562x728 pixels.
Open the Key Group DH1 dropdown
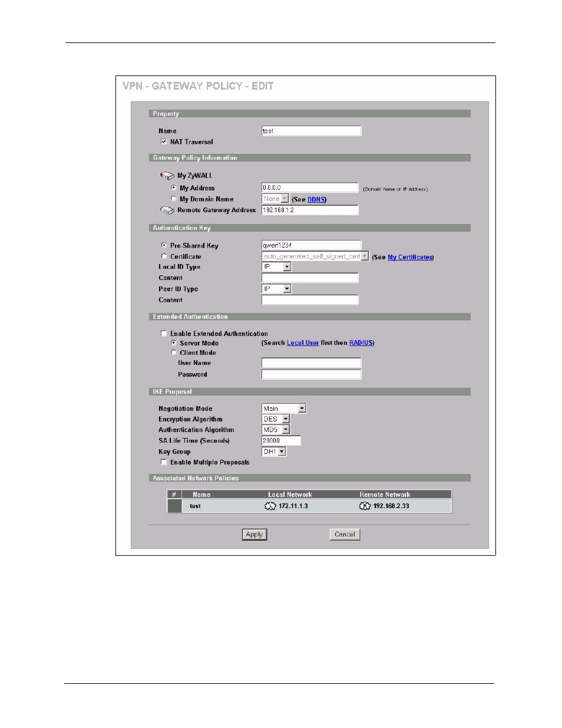pyautogui.click(x=274, y=452)
